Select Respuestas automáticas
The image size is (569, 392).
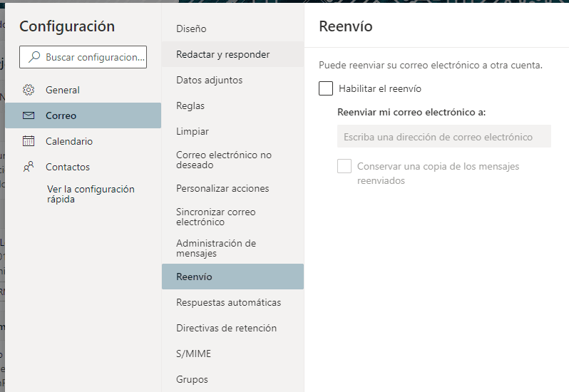coord(228,302)
